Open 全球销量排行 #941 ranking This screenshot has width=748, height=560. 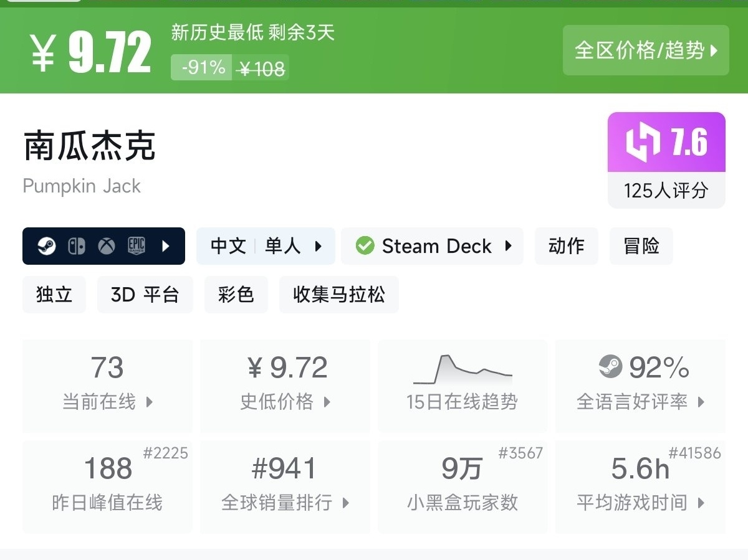point(285,486)
